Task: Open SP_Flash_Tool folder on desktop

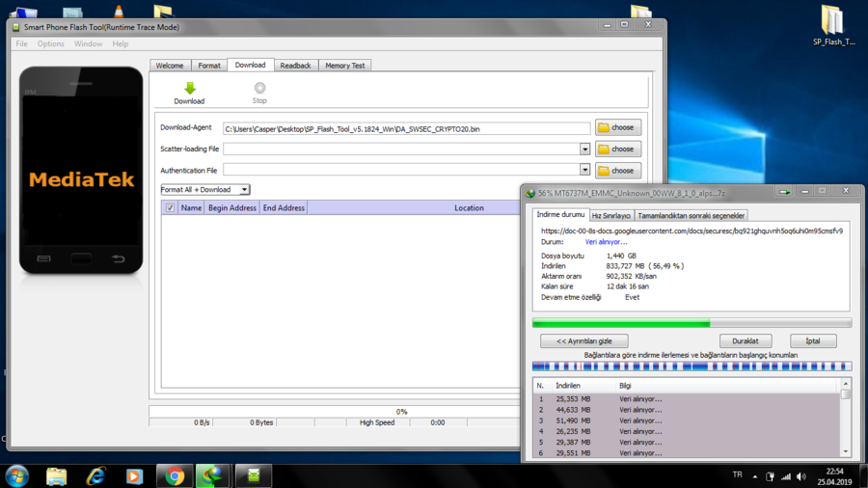Action: click(x=833, y=26)
